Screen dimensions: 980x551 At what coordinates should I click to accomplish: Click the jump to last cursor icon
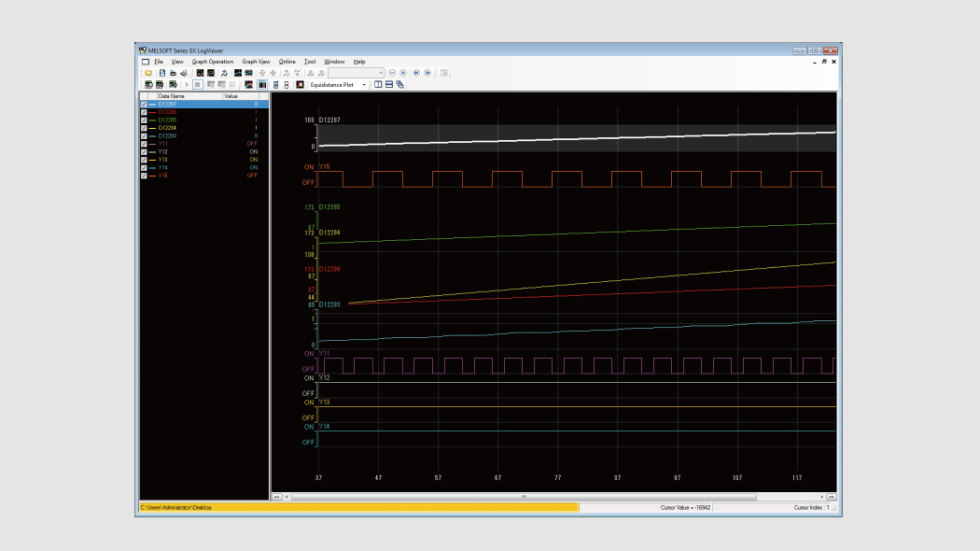tap(427, 73)
